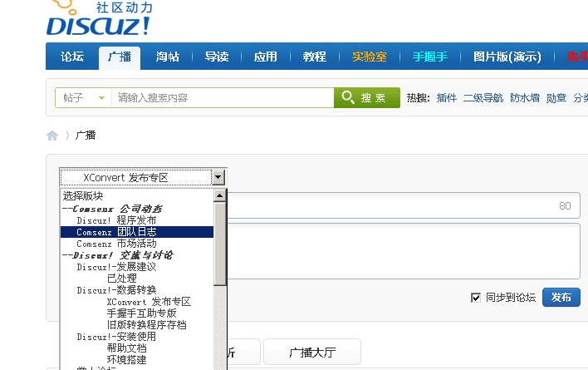This screenshot has width=588, height=370.
Task: Select Discuz!-发展建议 option
Action: coord(137,267)
